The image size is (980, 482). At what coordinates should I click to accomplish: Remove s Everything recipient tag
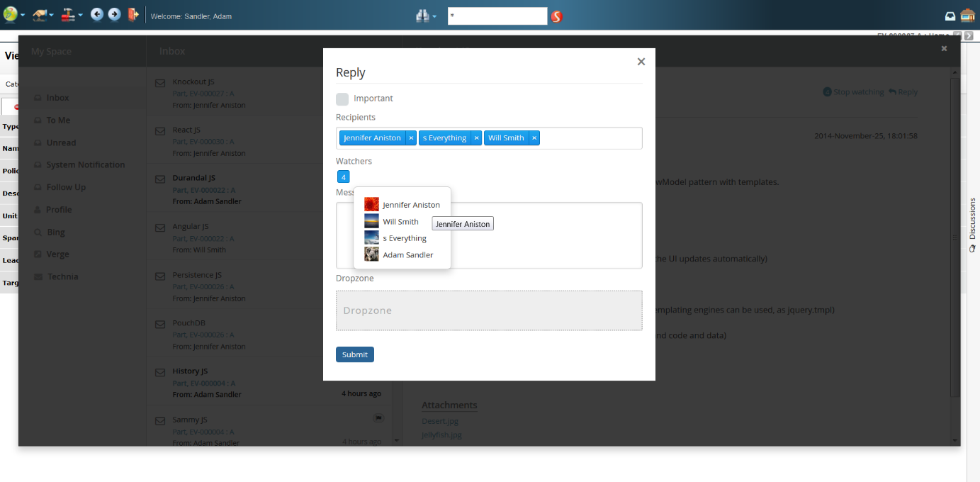point(476,138)
